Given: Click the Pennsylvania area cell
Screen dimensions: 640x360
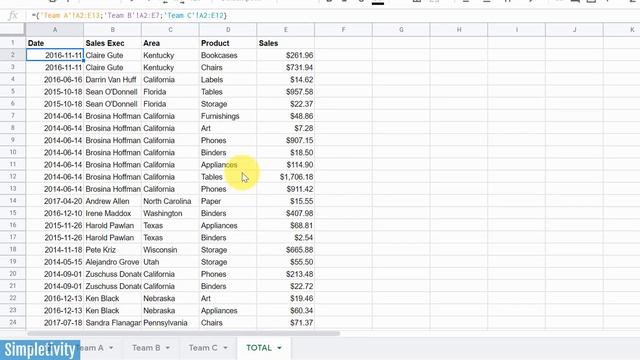Looking at the screenshot, I should point(170,322).
